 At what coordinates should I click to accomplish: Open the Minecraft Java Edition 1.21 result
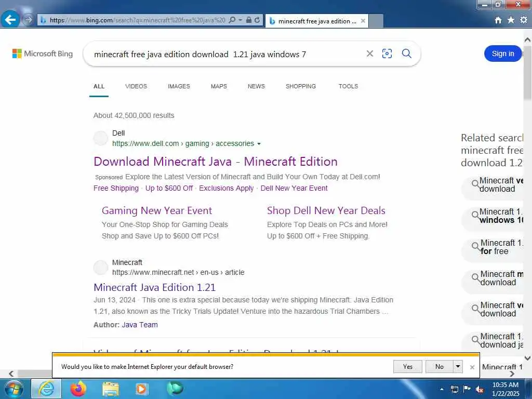(x=155, y=287)
